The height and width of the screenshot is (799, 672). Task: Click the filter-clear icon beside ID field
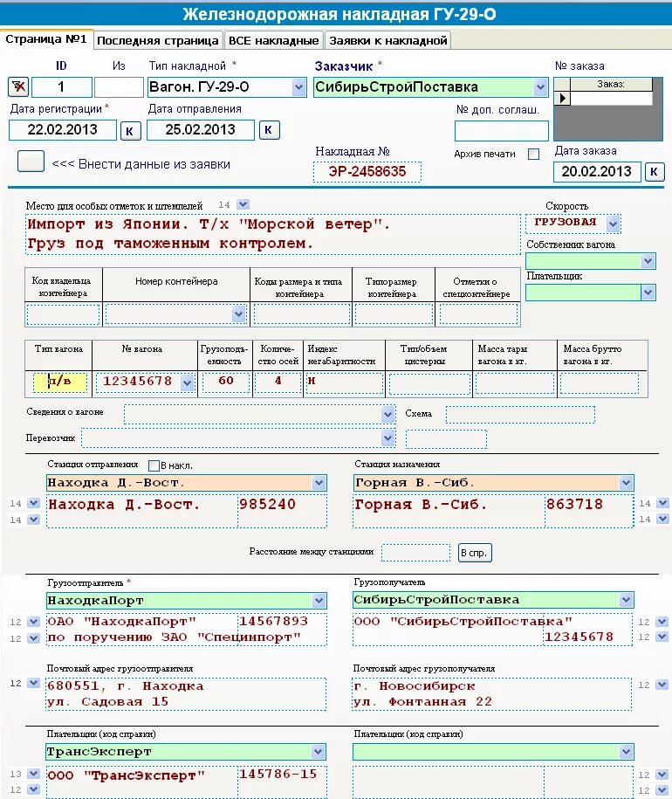18,86
